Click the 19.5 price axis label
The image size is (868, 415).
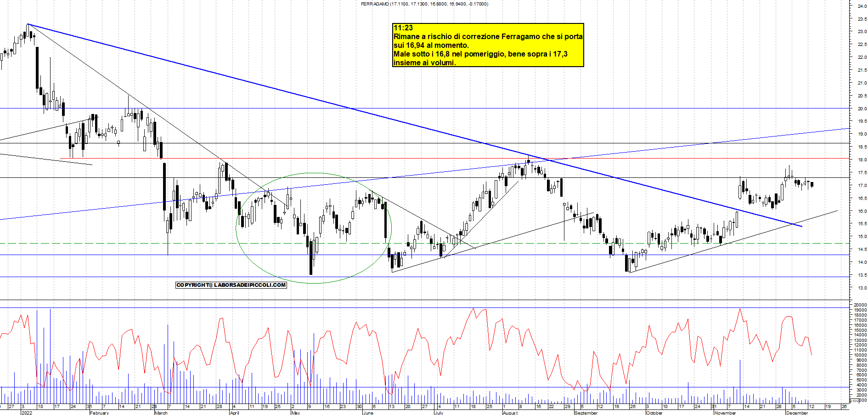[x=862, y=121]
